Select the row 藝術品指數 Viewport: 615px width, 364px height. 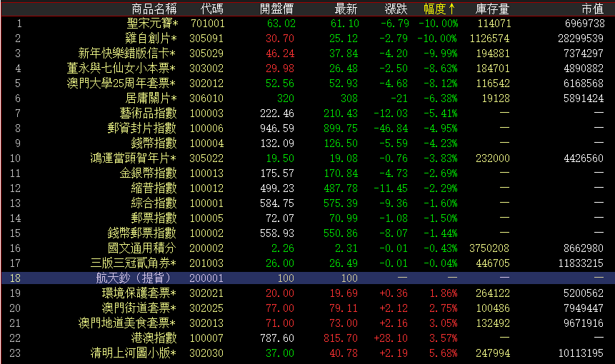[x=307, y=113]
